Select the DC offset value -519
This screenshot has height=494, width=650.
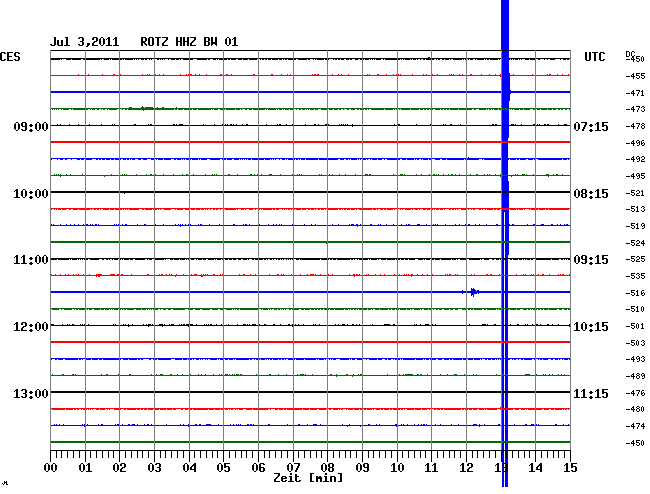click(635, 226)
